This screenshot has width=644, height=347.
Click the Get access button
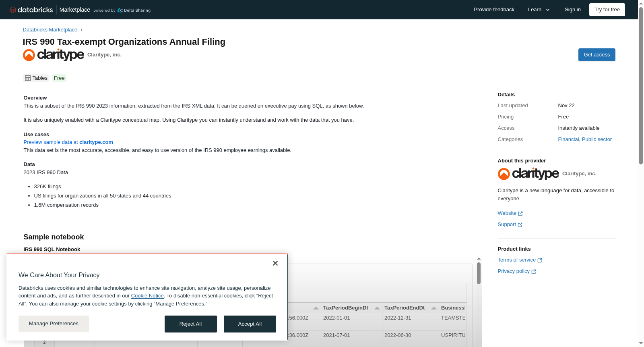[597, 55]
